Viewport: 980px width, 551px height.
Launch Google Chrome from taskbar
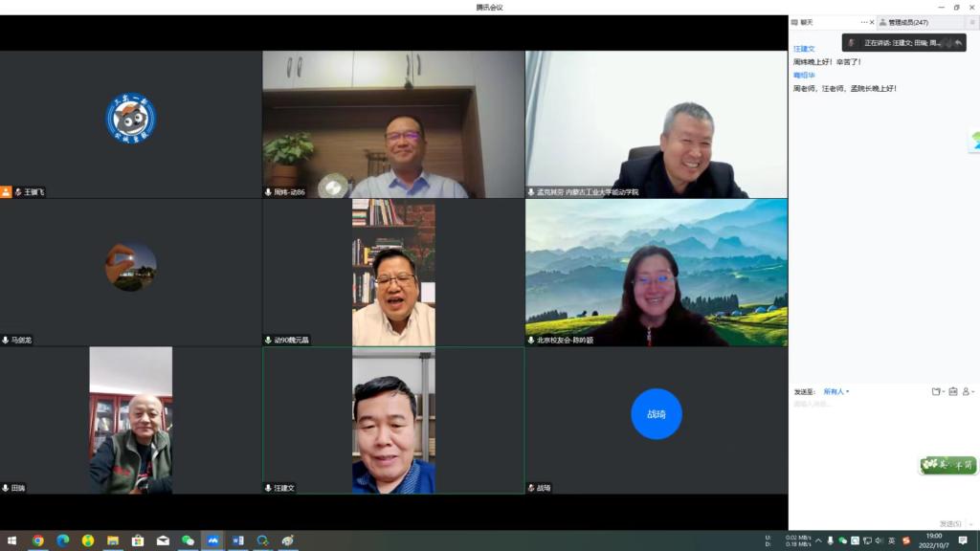(38, 540)
